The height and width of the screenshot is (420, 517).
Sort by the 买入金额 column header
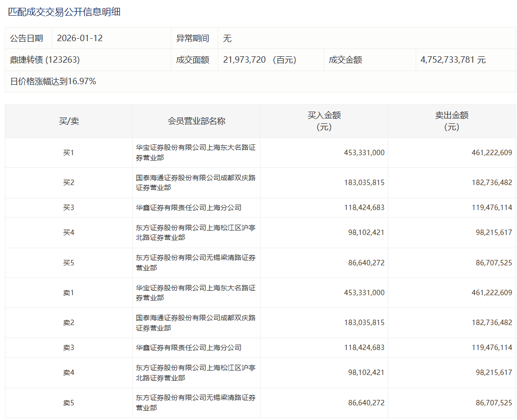[x=324, y=121]
